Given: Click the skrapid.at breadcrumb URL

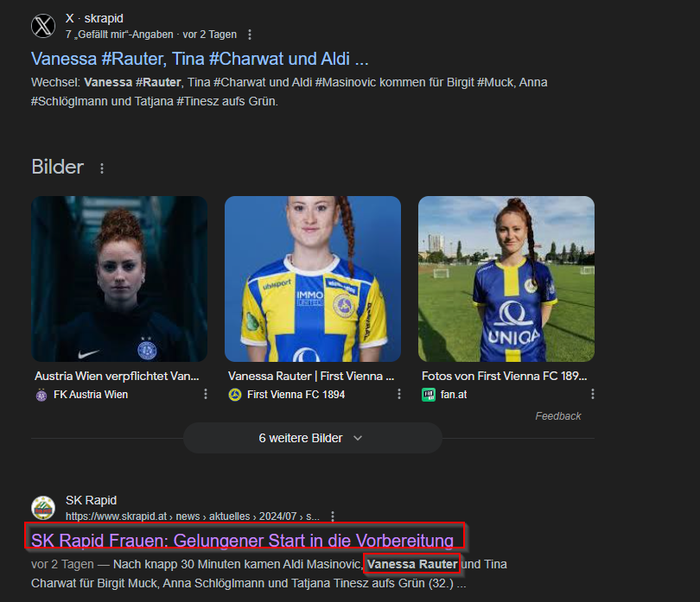Looking at the screenshot, I should coord(193,516).
